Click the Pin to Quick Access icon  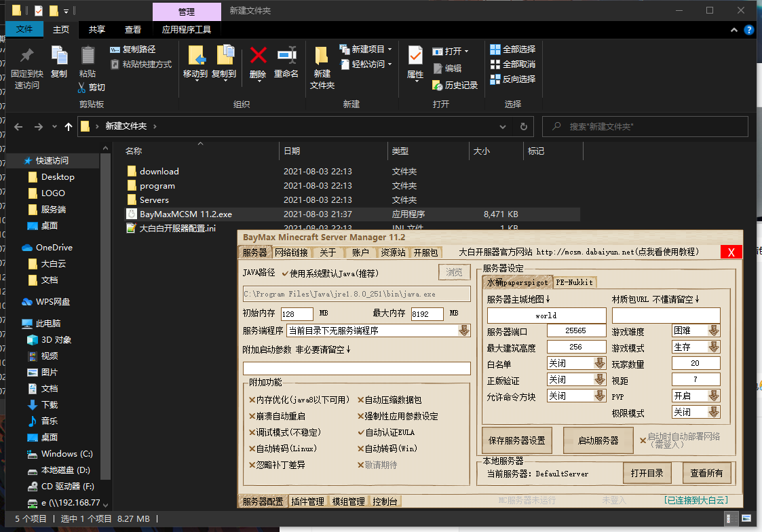26,56
